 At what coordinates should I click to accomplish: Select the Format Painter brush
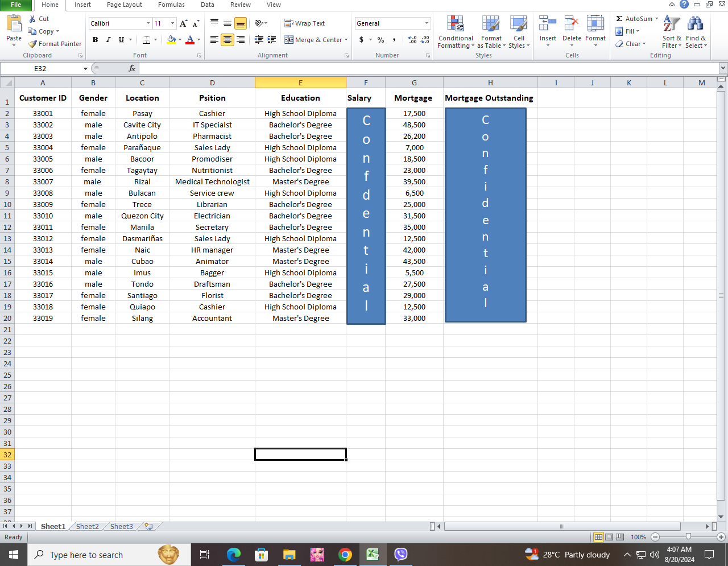33,44
